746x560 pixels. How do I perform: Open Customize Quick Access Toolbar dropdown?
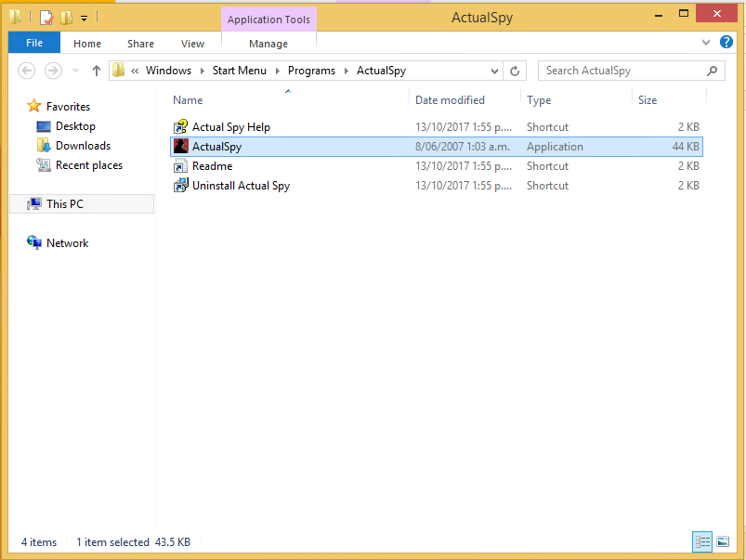84,19
